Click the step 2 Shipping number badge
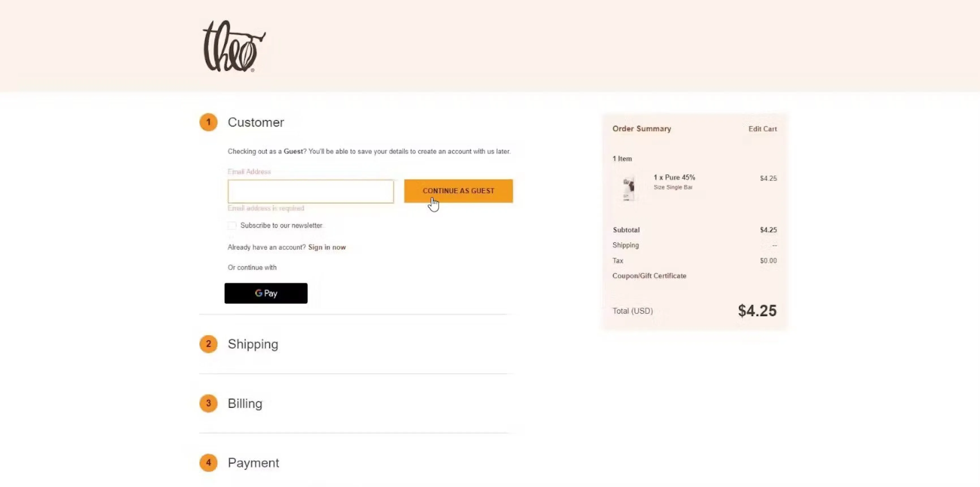This screenshot has height=487, width=980. [x=208, y=344]
